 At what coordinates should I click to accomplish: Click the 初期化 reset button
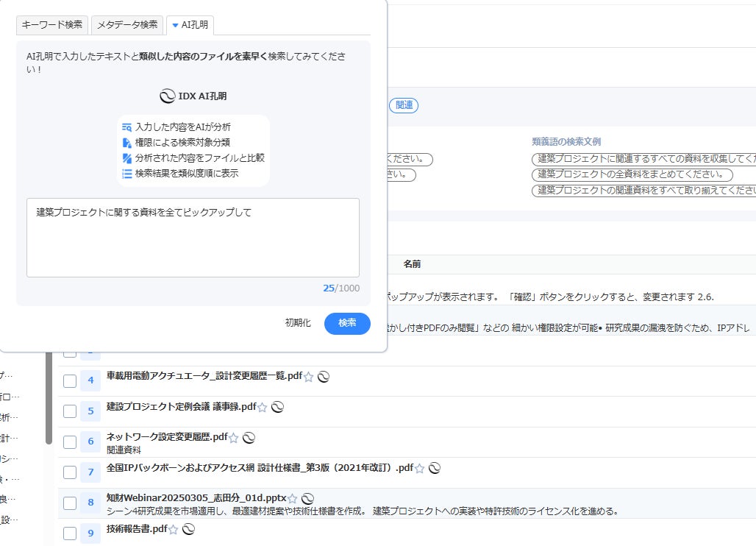pos(298,323)
